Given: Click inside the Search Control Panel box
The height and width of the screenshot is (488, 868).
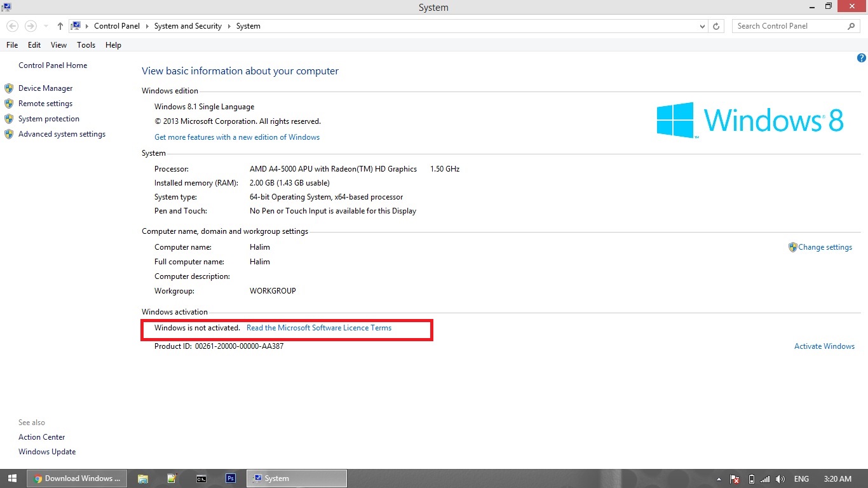Looking at the screenshot, I should (788, 26).
